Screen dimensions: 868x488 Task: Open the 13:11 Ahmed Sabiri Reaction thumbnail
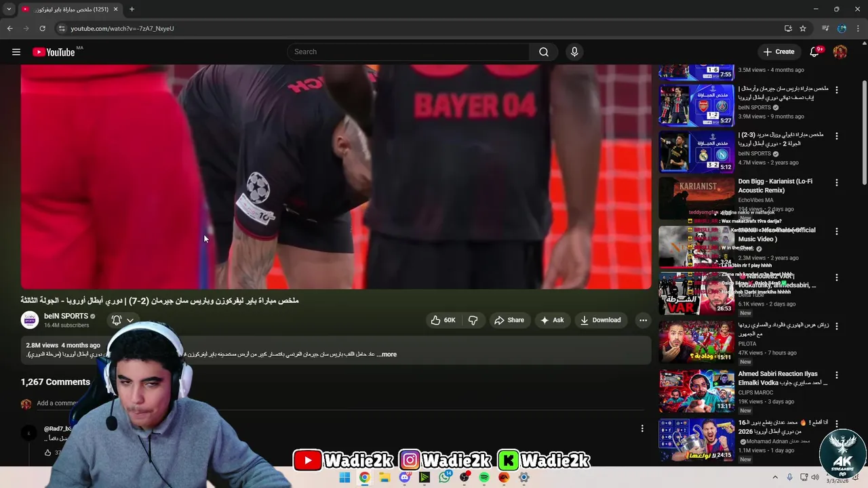[x=696, y=390]
